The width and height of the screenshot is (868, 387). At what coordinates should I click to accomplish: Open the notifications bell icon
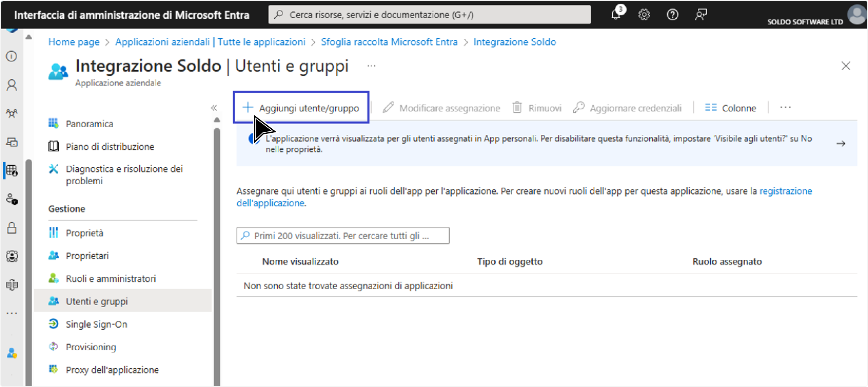[616, 15]
